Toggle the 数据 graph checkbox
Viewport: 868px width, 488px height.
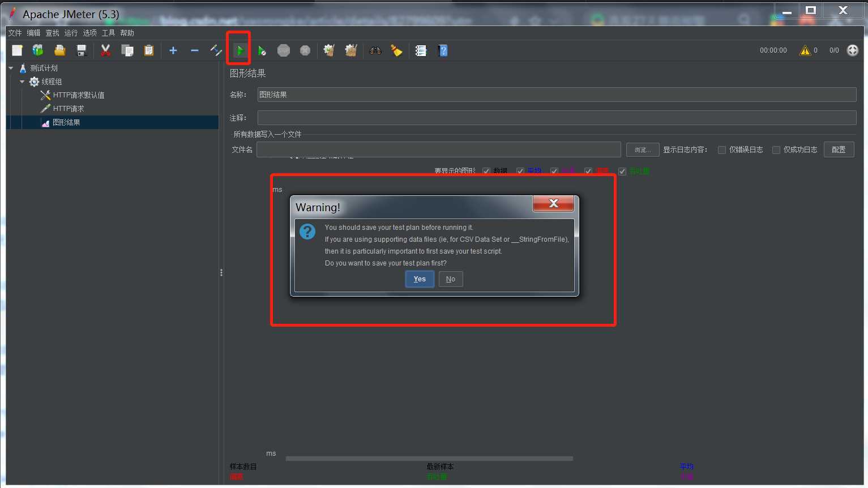point(486,171)
